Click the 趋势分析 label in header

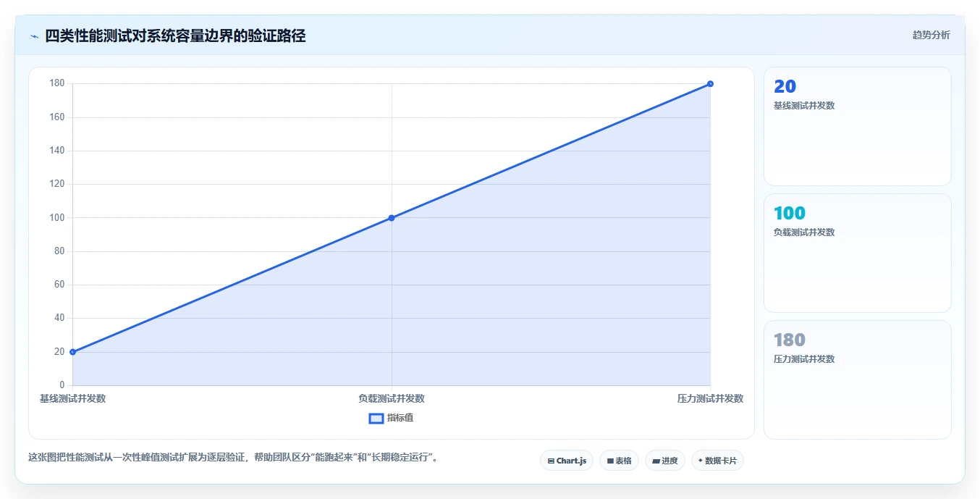point(931,35)
